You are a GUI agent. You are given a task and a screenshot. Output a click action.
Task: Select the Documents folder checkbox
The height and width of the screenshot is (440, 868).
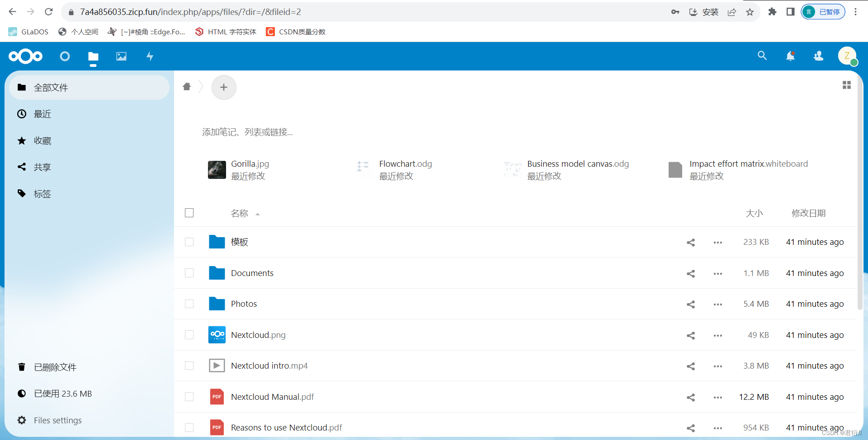[189, 273]
